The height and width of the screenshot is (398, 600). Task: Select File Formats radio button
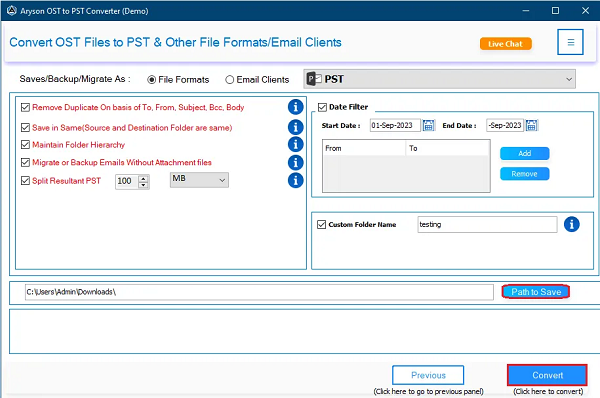point(152,80)
